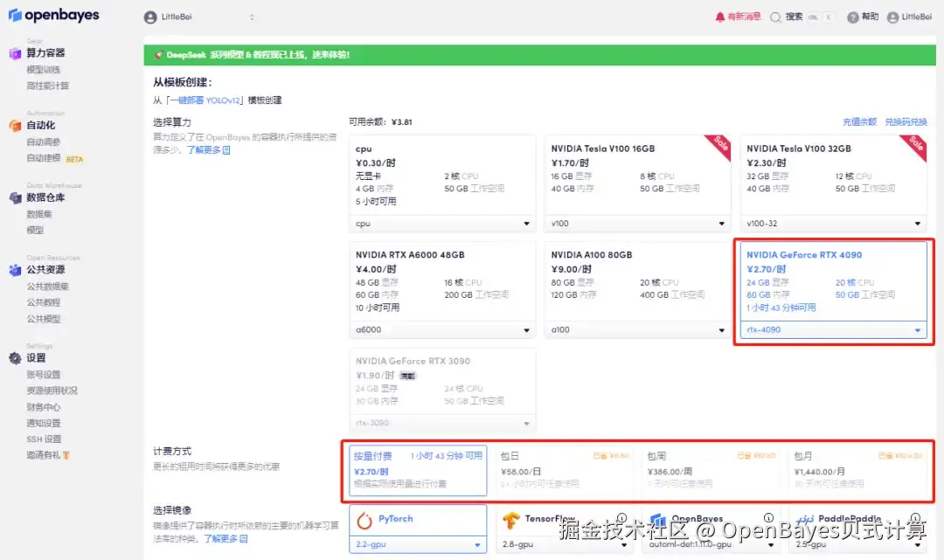The image size is (944, 560).
Task: Open the 设置 gear icon
Action: click(15, 358)
